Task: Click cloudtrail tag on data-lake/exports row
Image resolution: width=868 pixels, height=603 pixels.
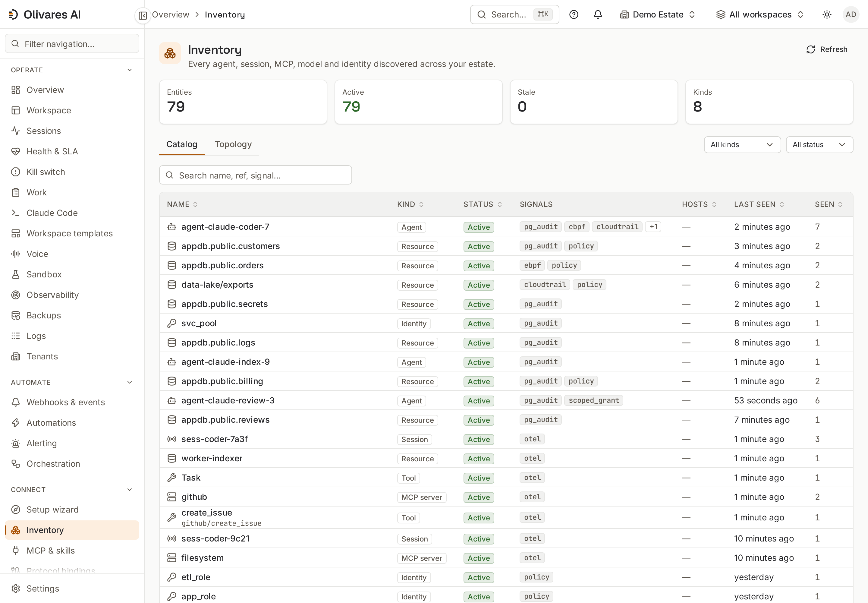Action: pyautogui.click(x=545, y=285)
